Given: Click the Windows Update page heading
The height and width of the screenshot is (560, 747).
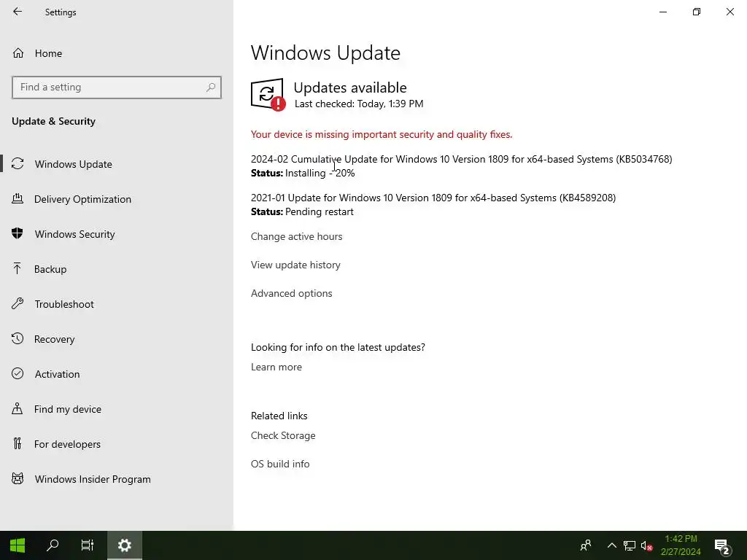Looking at the screenshot, I should pos(325,52).
